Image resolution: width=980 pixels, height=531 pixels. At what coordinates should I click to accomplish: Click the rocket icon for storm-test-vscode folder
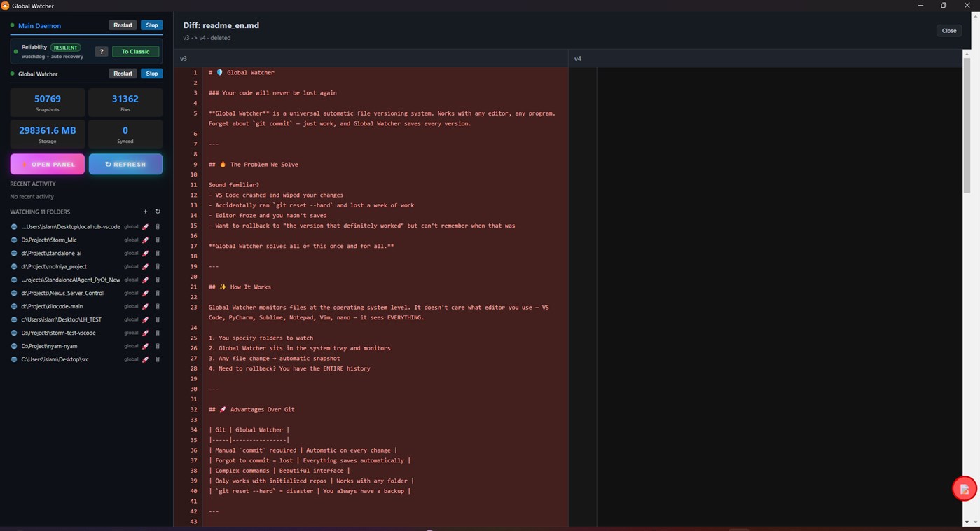(146, 333)
